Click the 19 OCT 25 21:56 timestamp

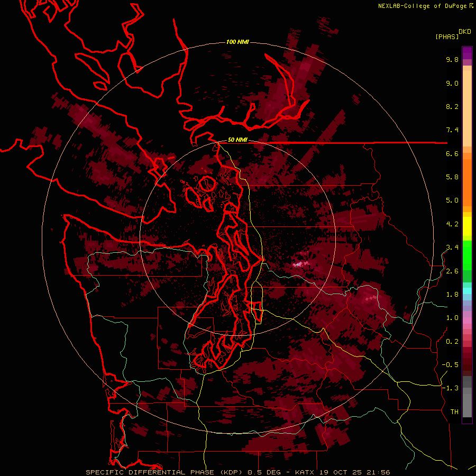tap(354, 472)
